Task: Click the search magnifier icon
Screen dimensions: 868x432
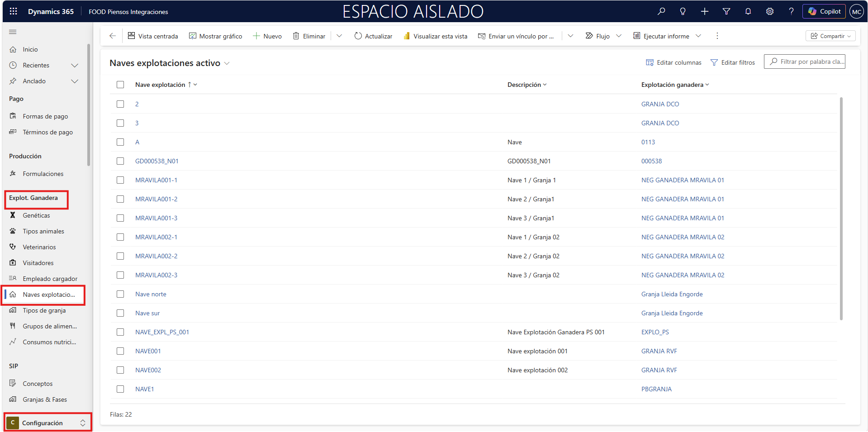Action: point(661,11)
